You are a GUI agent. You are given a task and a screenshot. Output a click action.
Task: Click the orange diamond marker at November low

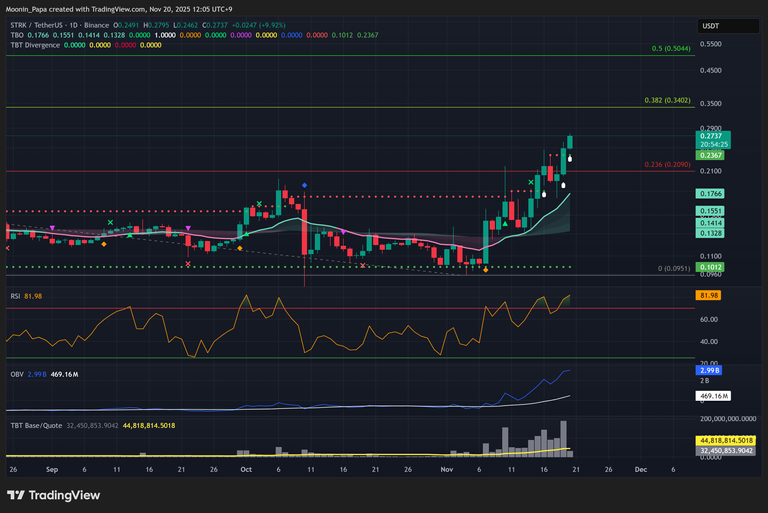[485, 270]
